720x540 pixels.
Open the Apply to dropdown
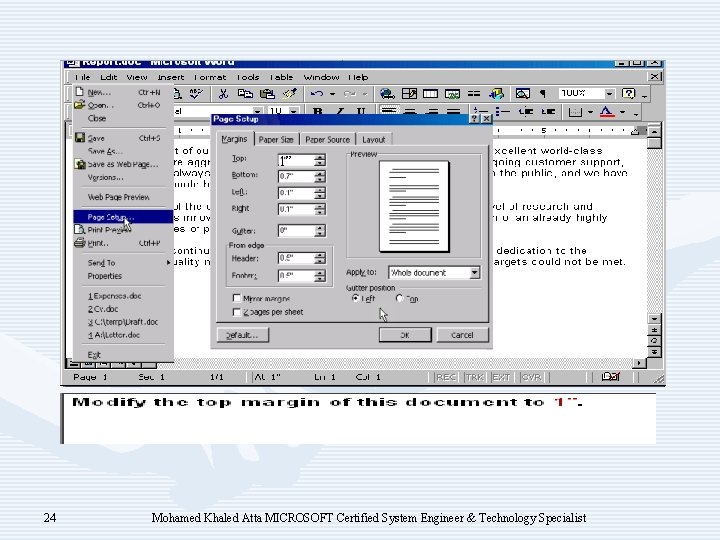pos(474,273)
